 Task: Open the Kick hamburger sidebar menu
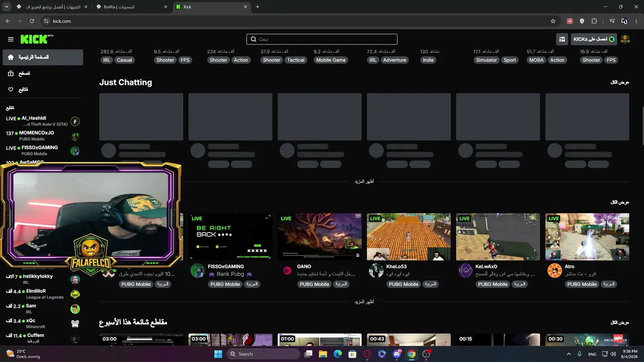[11, 39]
